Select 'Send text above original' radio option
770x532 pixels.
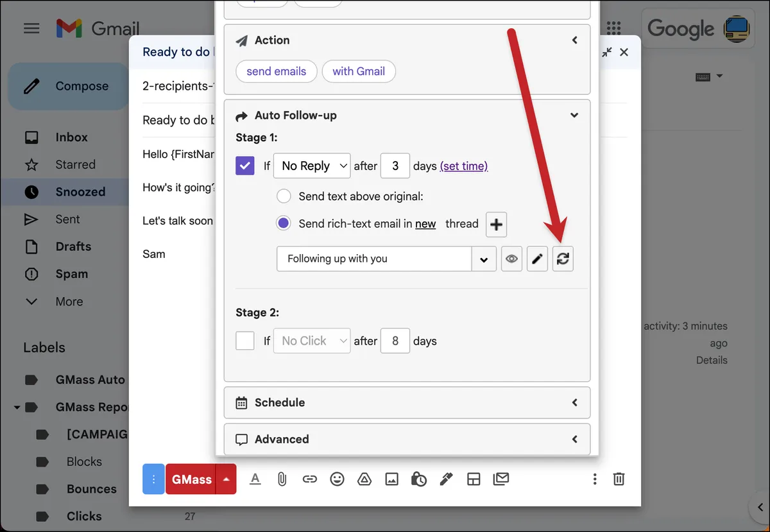click(283, 196)
